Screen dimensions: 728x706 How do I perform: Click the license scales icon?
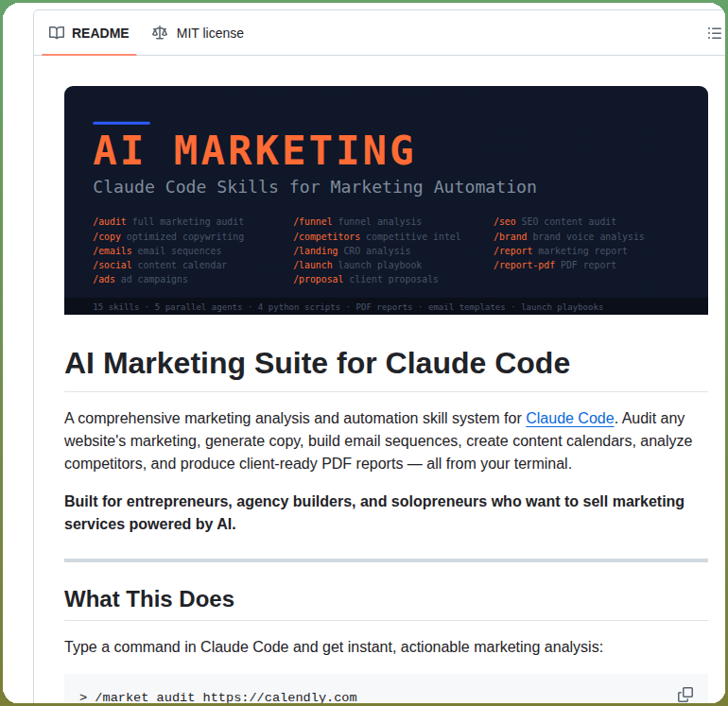pyautogui.click(x=160, y=33)
